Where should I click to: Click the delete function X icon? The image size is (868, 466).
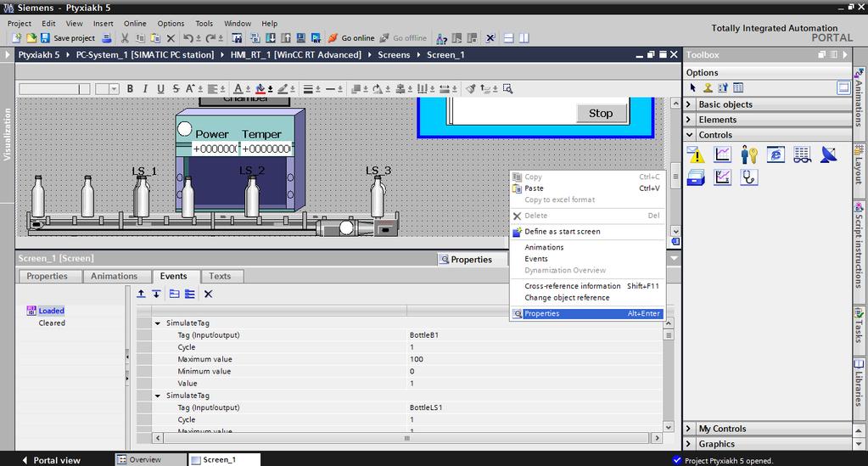(208, 294)
